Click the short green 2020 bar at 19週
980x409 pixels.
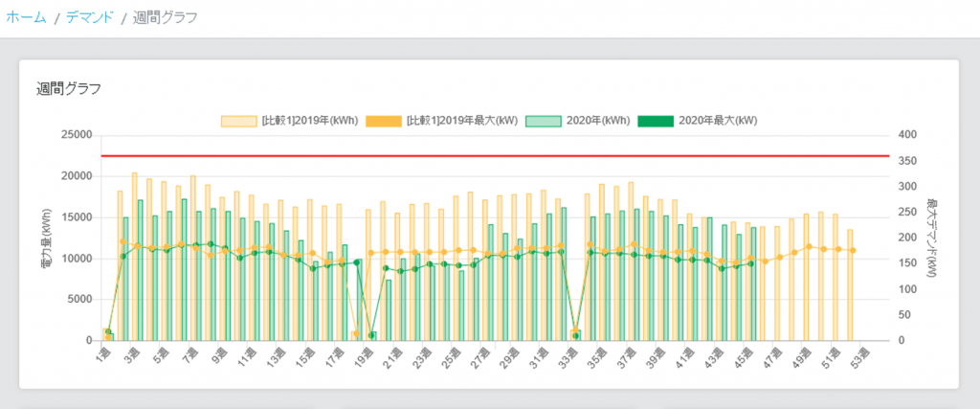click(373, 336)
